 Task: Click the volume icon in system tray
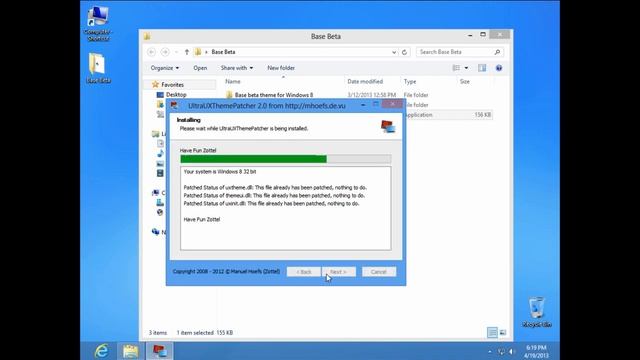pyautogui.click(x=512, y=351)
